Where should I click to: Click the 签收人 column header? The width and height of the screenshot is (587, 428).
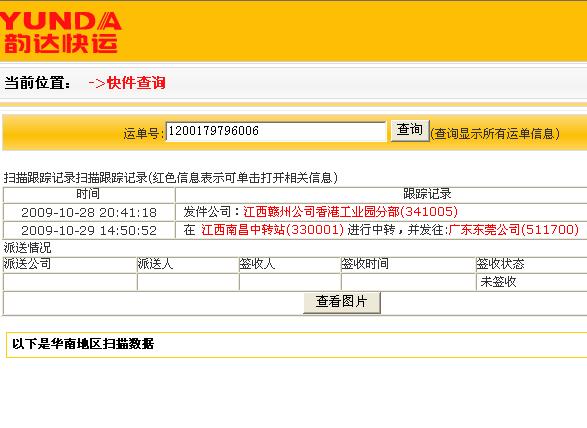tap(290, 264)
